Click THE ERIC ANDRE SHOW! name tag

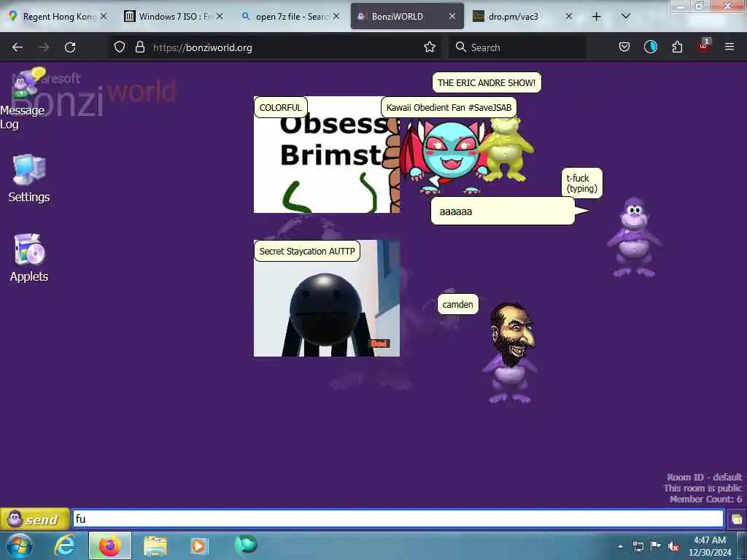click(487, 82)
